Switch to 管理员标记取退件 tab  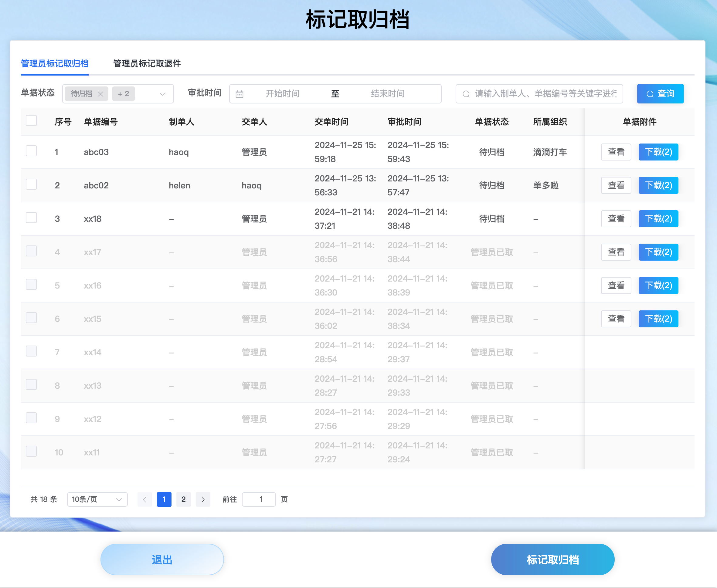(x=147, y=63)
